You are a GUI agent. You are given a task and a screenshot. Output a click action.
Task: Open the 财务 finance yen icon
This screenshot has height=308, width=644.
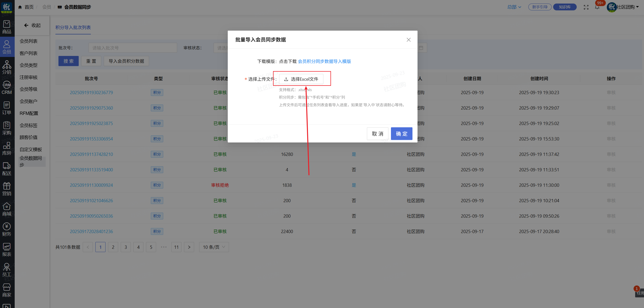pos(7,229)
